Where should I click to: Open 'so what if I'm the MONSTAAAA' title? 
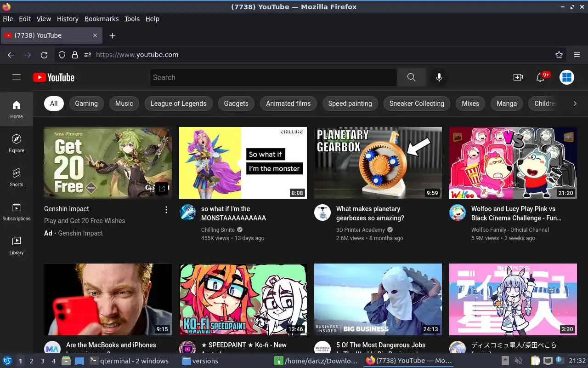pyautogui.click(x=233, y=213)
